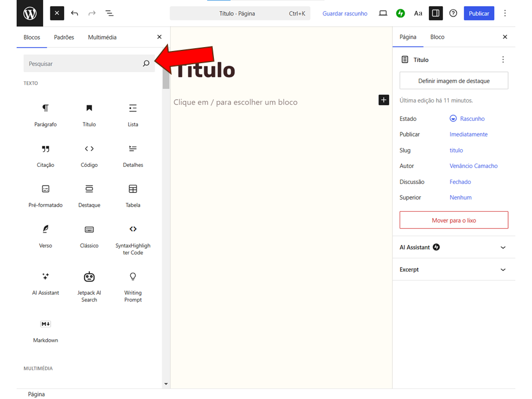The height and width of the screenshot is (399, 532).
Task: Click the Pesquisar block search field
Action: 83,64
